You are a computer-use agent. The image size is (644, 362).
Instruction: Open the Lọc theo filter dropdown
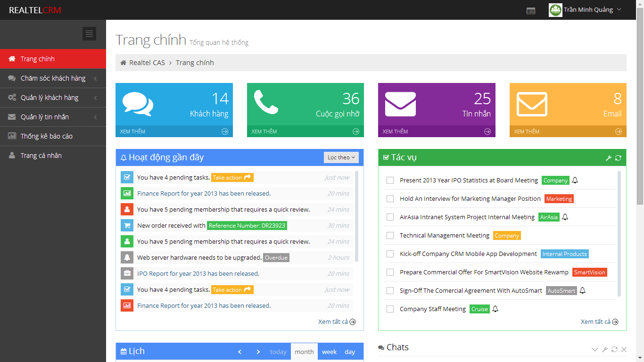coord(341,157)
